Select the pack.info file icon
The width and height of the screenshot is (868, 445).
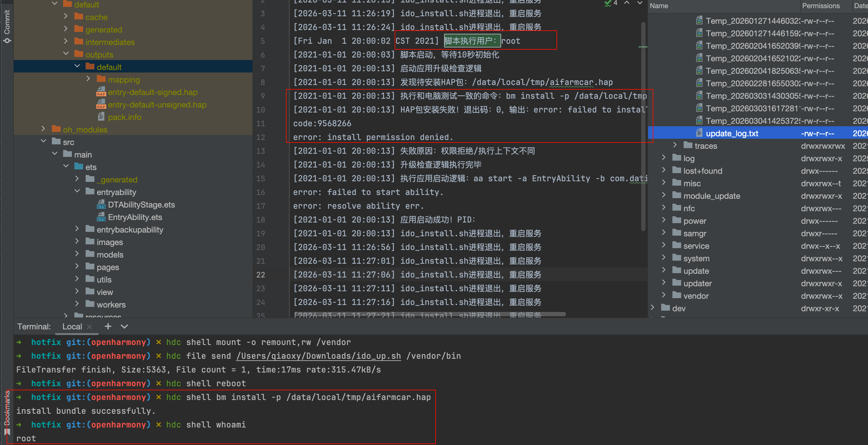pos(101,117)
